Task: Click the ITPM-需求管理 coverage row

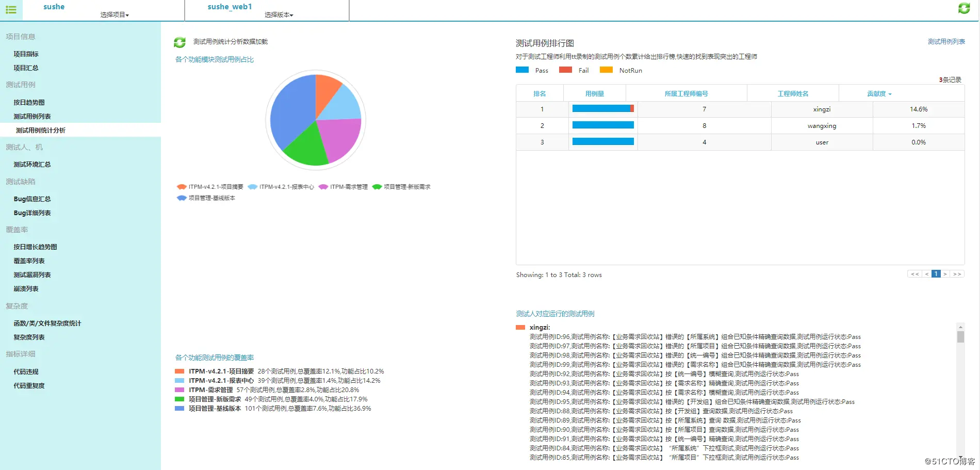Action: tap(267, 390)
